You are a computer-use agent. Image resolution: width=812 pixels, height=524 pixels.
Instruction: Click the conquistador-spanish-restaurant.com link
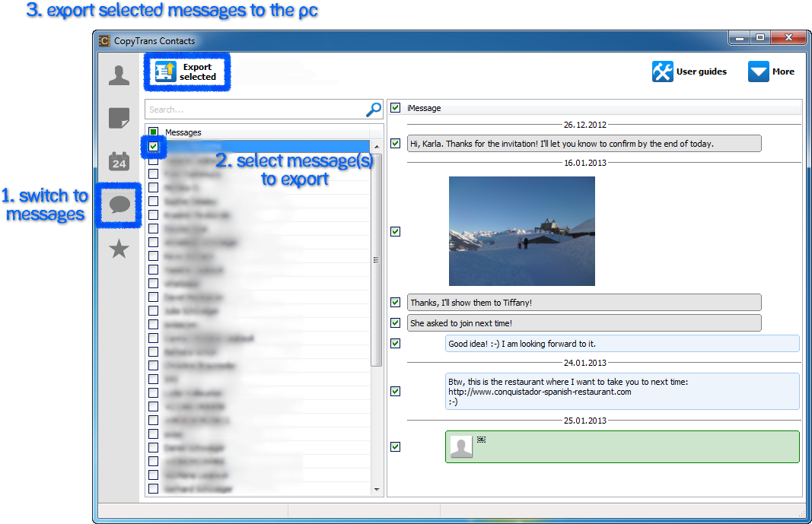(x=540, y=392)
